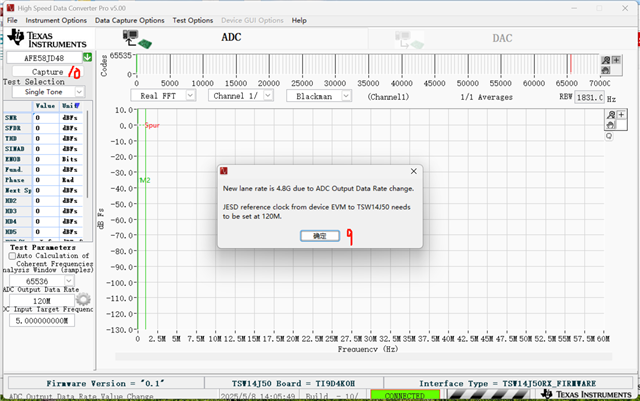This screenshot has height=401, width=640.
Task: Click the striped progress bar in status bar
Action: click(489, 394)
